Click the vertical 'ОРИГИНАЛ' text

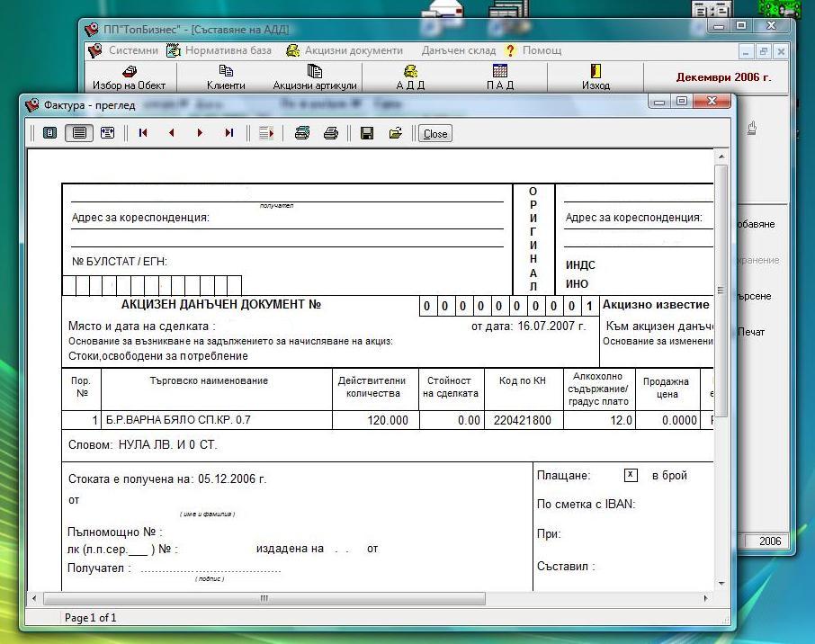(x=533, y=239)
